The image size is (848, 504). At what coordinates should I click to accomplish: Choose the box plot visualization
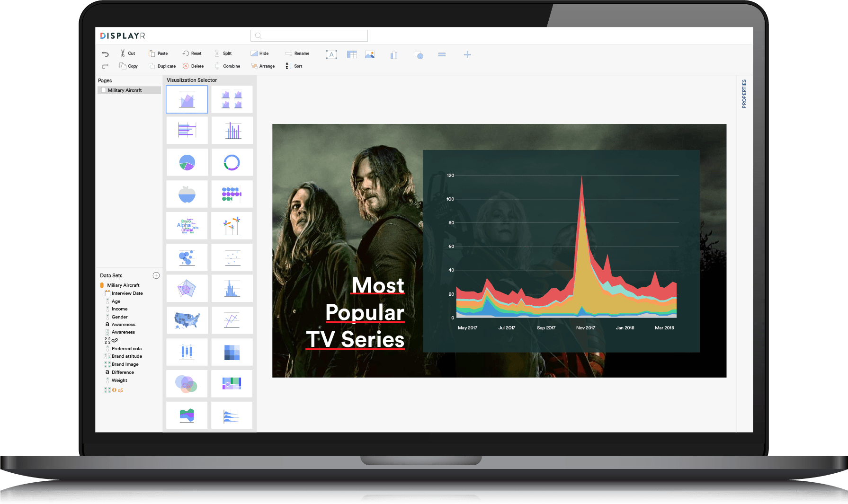[187, 352]
